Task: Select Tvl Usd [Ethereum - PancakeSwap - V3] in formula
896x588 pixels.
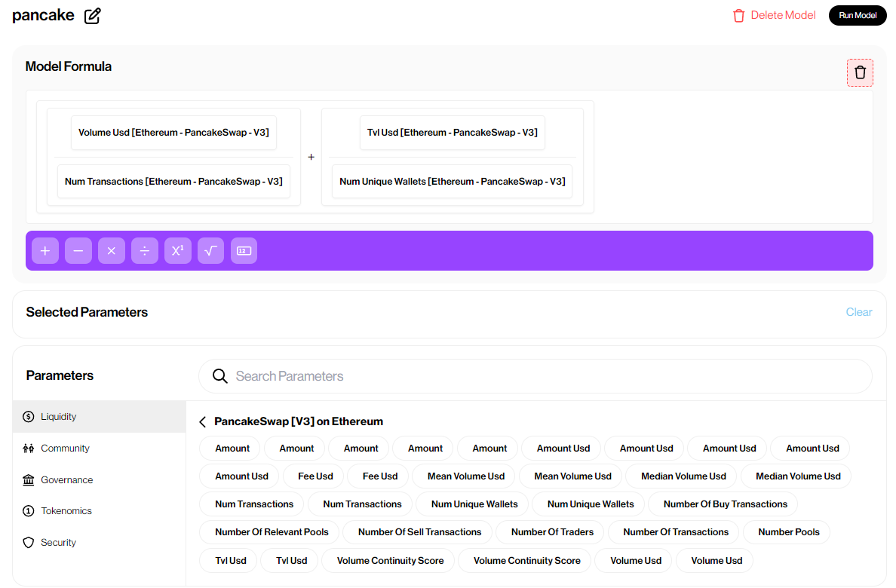Action: tap(452, 133)
